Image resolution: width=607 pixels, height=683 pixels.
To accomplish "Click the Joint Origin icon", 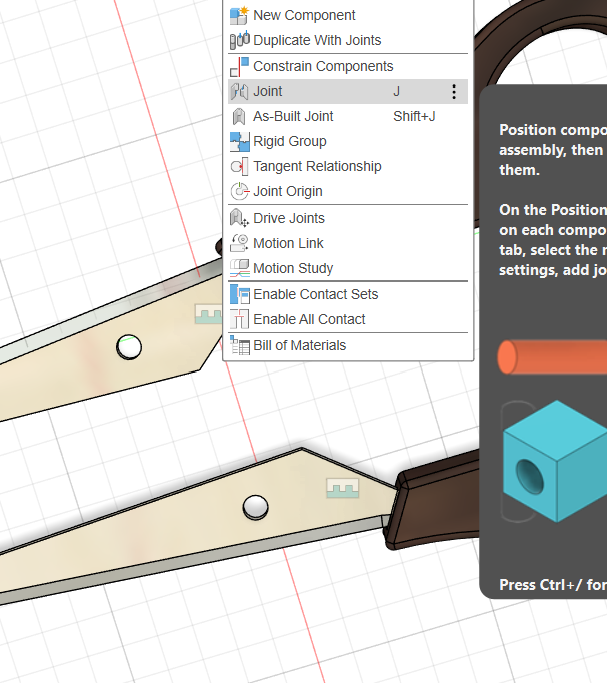I will point(239,192).
